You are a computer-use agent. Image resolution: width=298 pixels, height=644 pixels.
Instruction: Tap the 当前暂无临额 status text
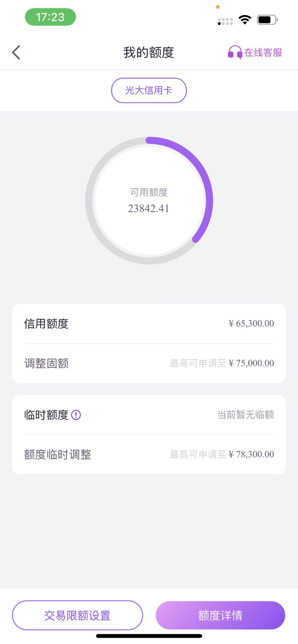coord(246,415)
